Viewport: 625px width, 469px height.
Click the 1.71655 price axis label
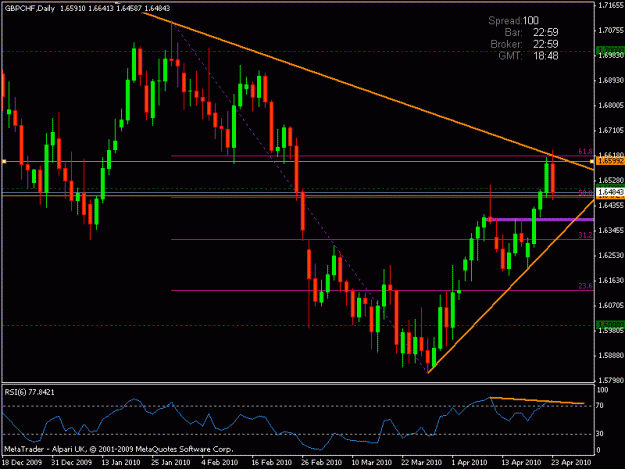tap(611, 5)
